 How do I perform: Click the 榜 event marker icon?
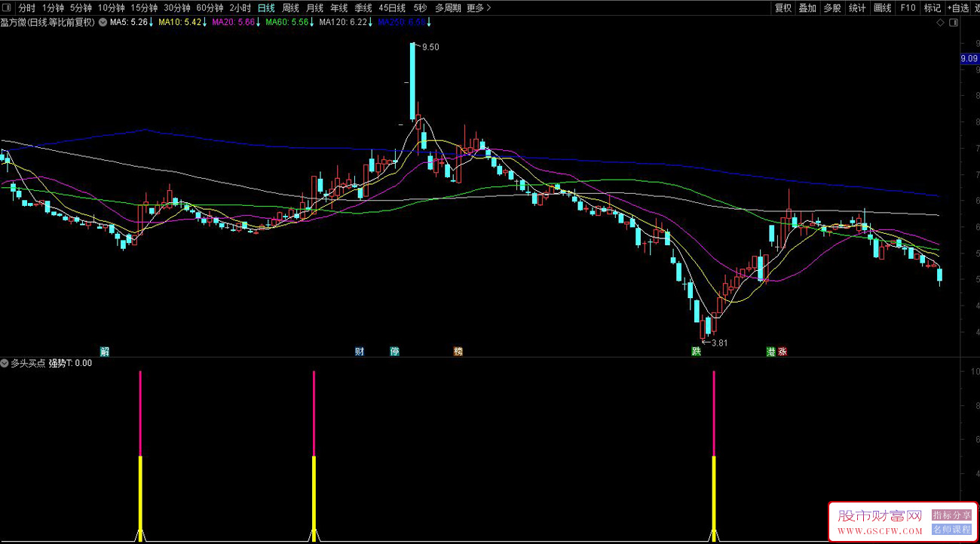[x=458, y=352]
